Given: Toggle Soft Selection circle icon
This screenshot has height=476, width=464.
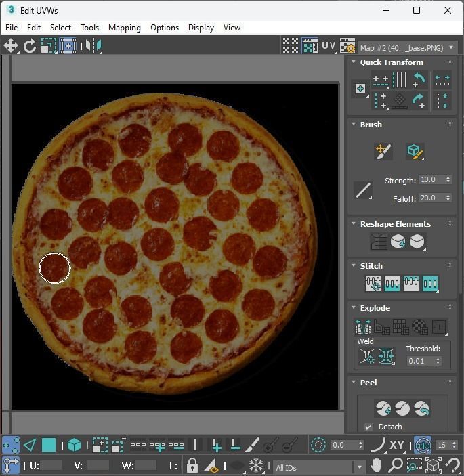Looking at the screenshot, I should pyautogui.click(x=318, y=446).
